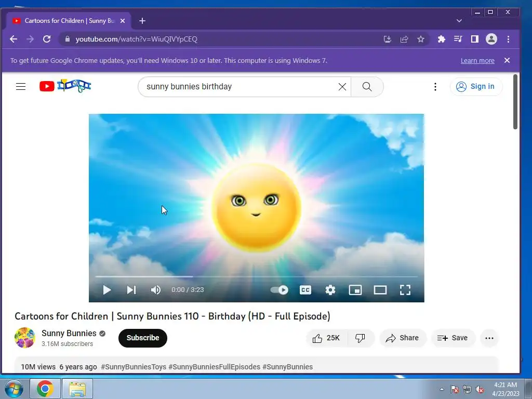Seek on the video progress bar
The height and width of the screenshot is (399, 532).
[x=256, y=276]
